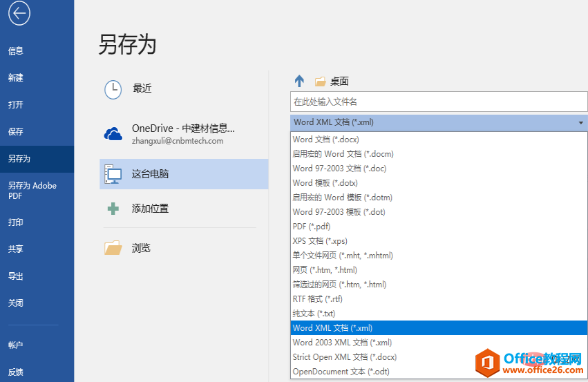Screen dimensions: 588x382
Task: Choose 启用宏的 Word 文档 (*.docm)
Action: coord(439,154)
